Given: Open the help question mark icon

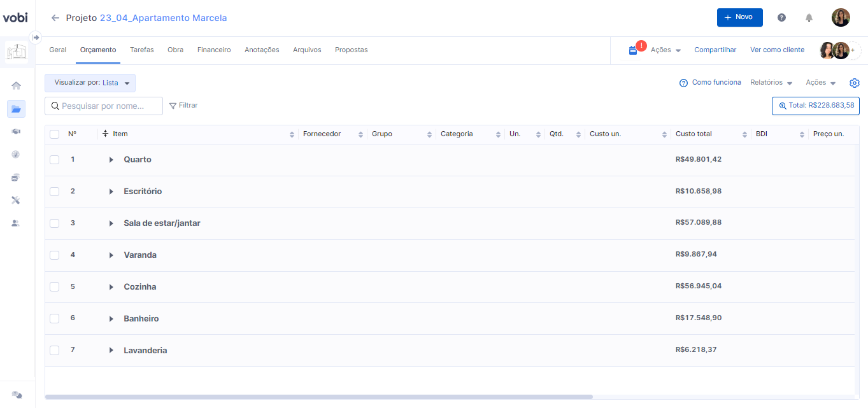Looking at the screenshot, I should [781, 18].
